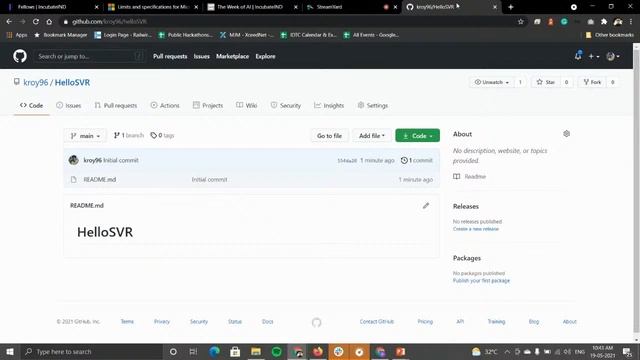640x360 pixels.
Task: Launch Microsoft Edge from the taskbar
Action: [214, 351]
